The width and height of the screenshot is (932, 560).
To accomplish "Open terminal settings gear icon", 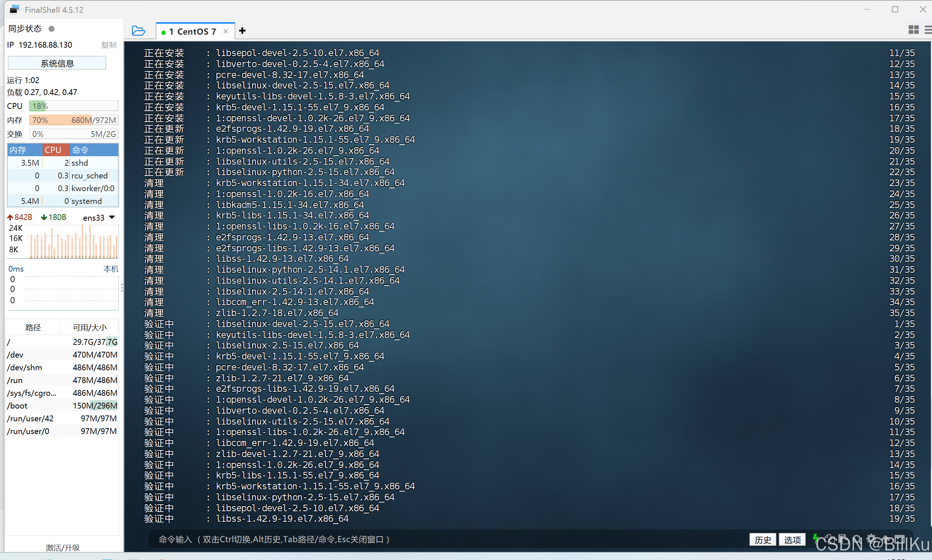I will (871, 539).
